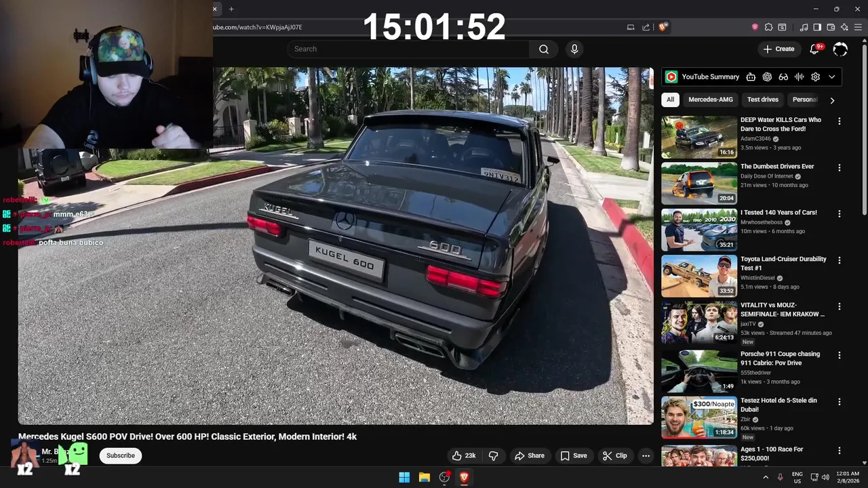The width and height of the screenshot is (868, 488).
Task: Click the cast/install screen icon in address bar
Action: [x=631, y=27]
